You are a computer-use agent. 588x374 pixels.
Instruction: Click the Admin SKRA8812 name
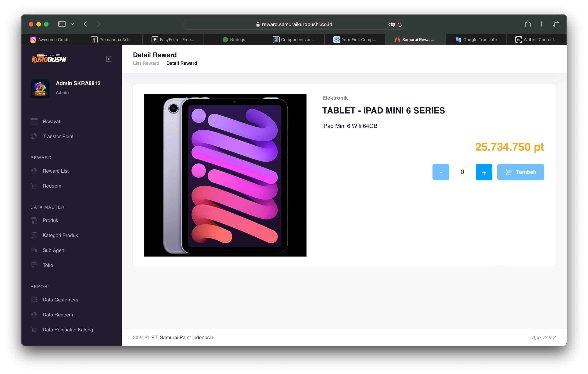pyautogui.click(x=78, y=83)
